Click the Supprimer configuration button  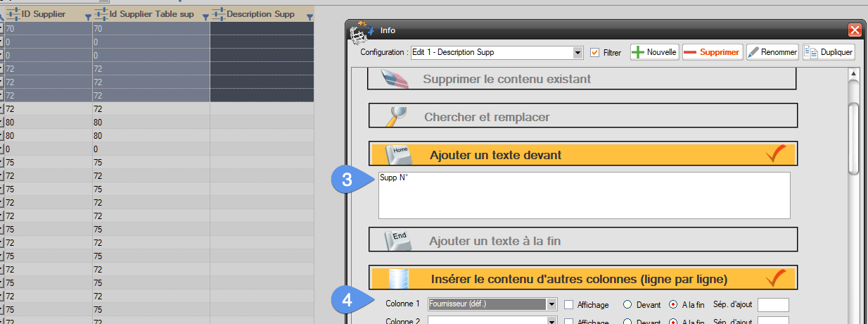(x=712, y=52)
